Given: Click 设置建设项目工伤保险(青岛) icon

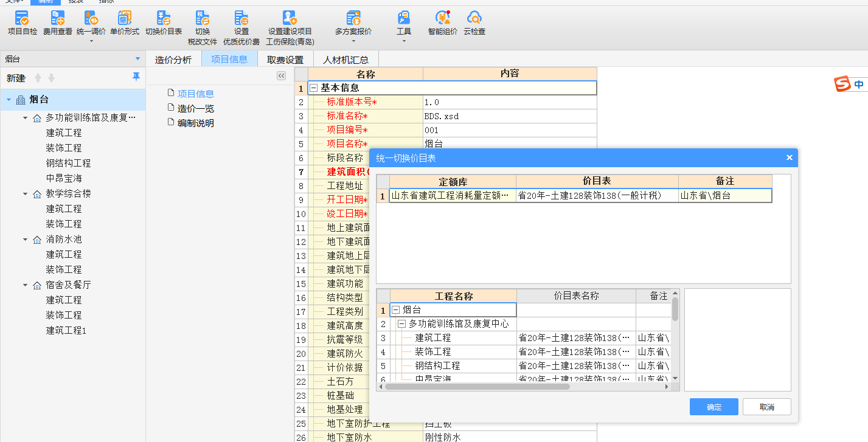Looking at the screenshot, I should [x=290, y=29].
